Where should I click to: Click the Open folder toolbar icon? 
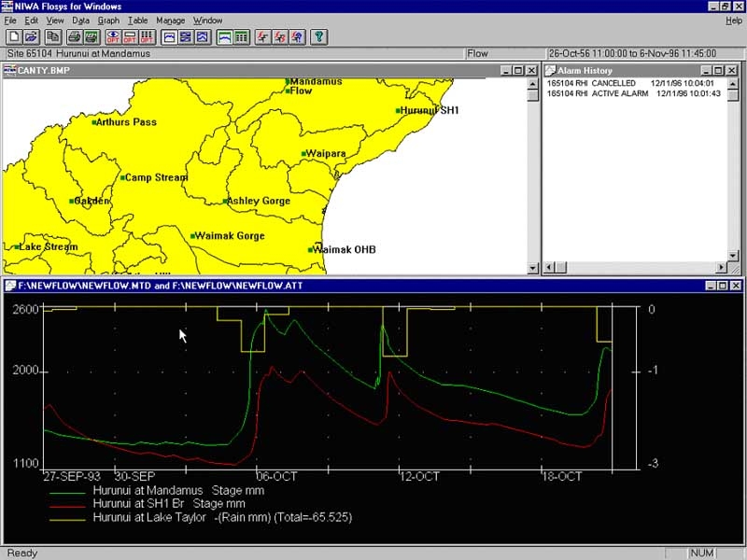[31, 37]
